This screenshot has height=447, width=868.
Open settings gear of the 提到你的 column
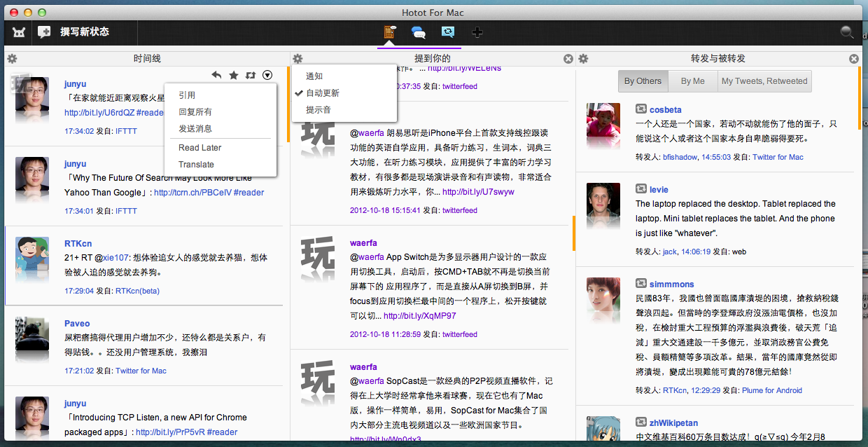tap(297, 59)
